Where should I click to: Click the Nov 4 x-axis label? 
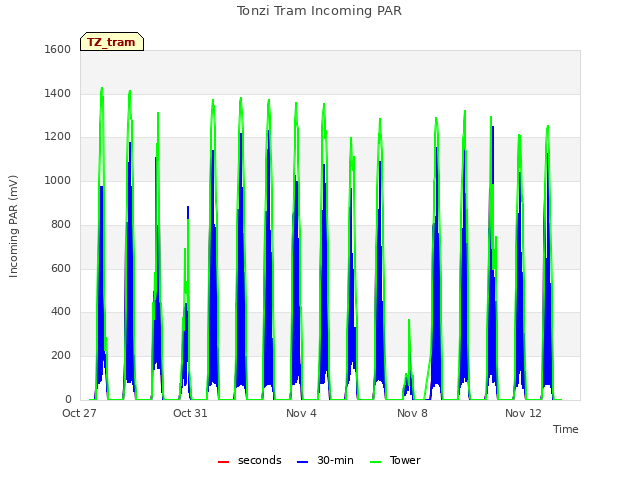pyautogui.click(x=301, y=413)
